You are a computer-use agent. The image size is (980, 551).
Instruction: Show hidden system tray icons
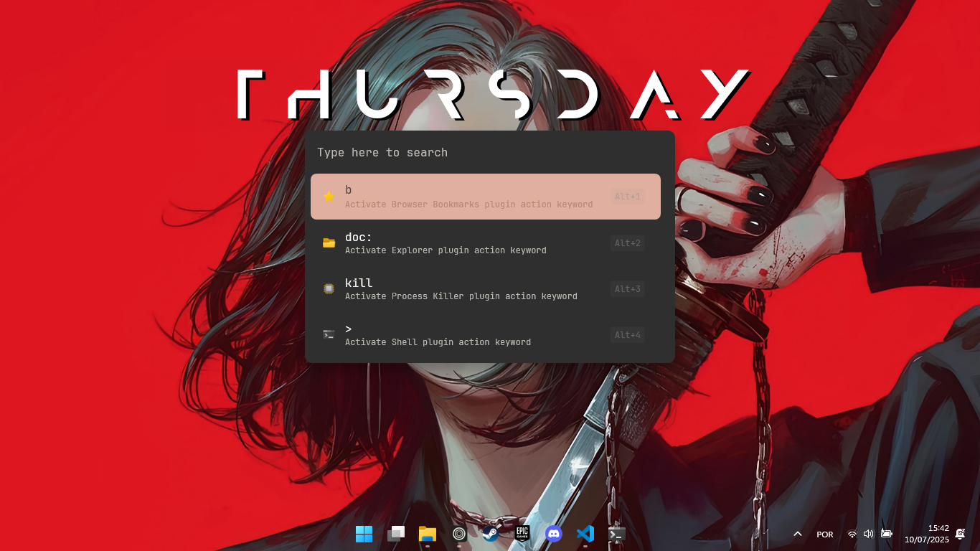pyautogui.click(x=797, y=534)
